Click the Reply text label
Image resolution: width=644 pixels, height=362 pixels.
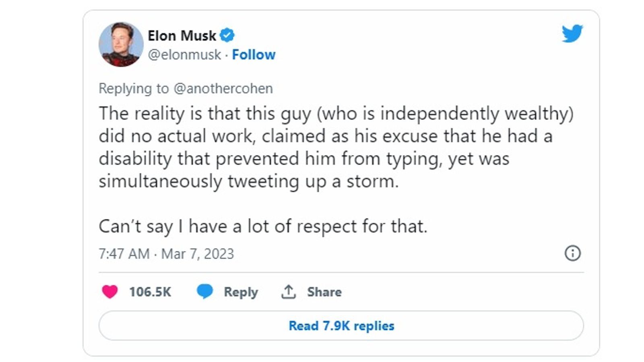[x=241, y=292]
